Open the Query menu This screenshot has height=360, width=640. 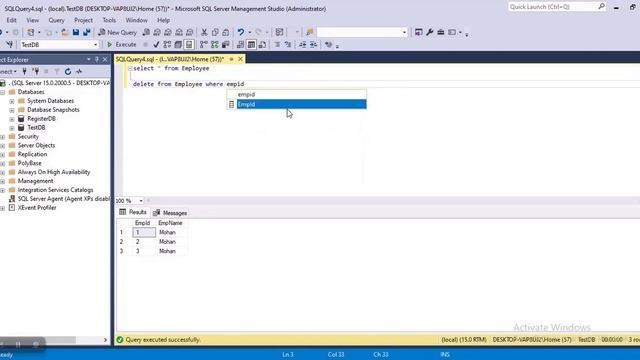coord(56,20)
